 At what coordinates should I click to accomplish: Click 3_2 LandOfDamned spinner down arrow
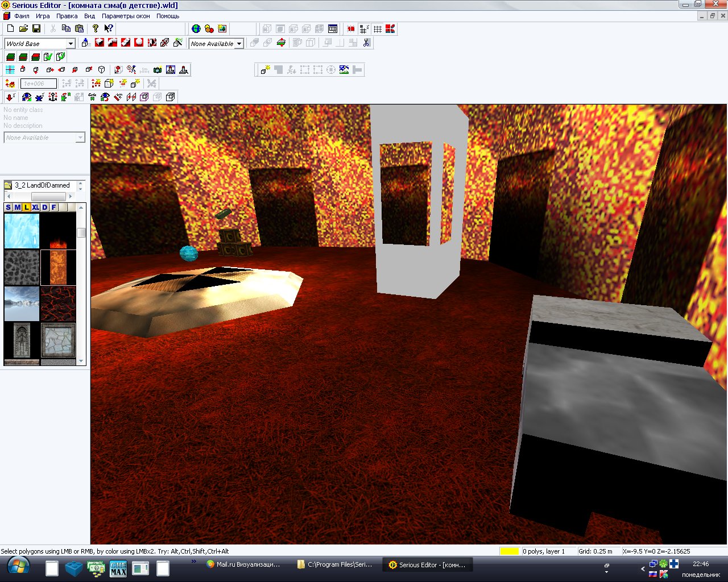[x=81, y=188]
